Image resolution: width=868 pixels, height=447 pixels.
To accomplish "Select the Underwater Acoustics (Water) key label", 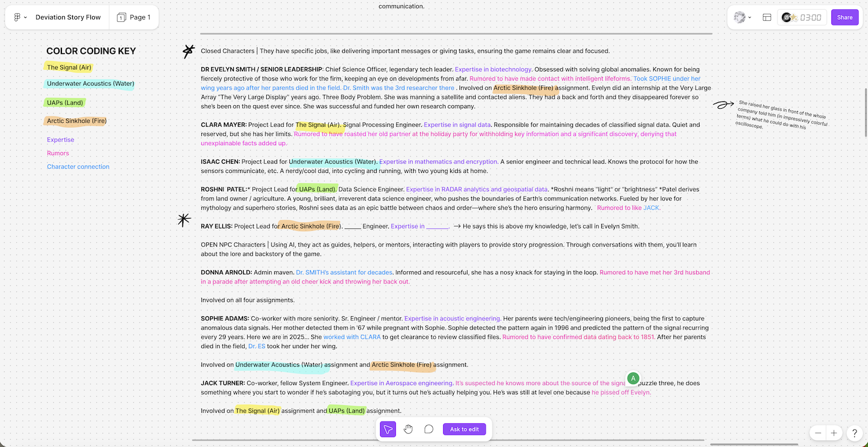I will click(x=90, y=84).
